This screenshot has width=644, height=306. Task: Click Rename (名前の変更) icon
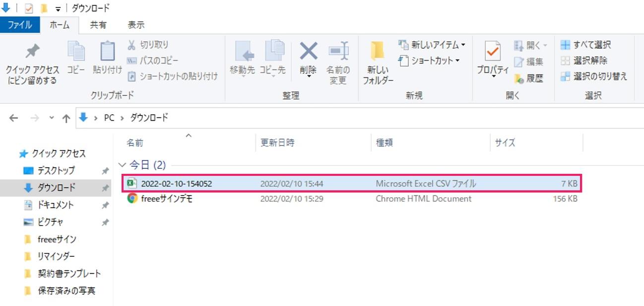338,63
